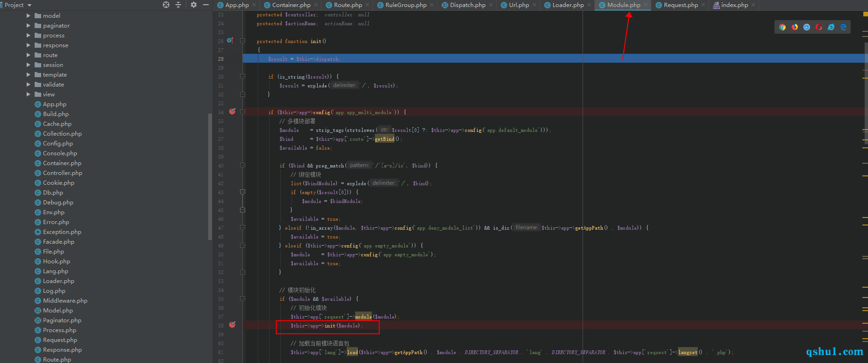This screenshot has width=868, height=363.
Task: Select Config.php in the project tree
Action: pyautogui.click(x=58, y=144)
